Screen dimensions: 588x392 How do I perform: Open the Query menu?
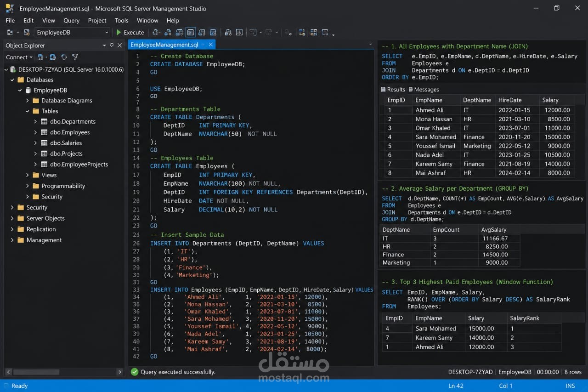point(71,21)
